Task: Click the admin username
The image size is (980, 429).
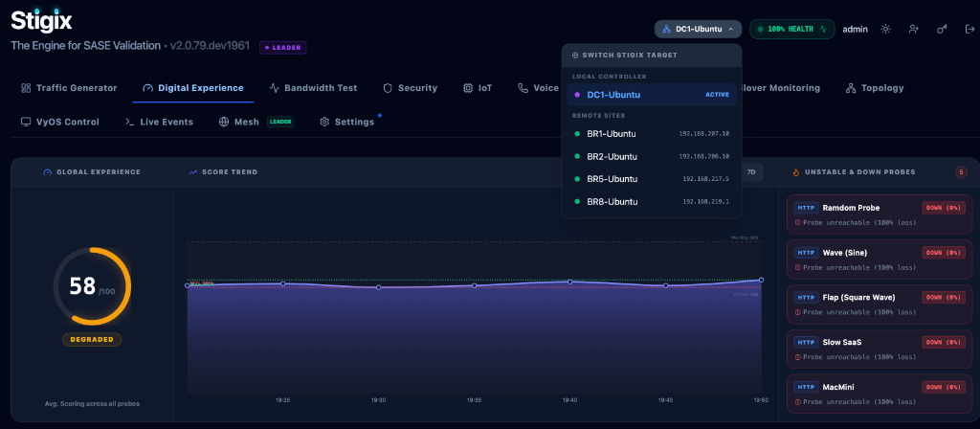Action: click(855, 29)
